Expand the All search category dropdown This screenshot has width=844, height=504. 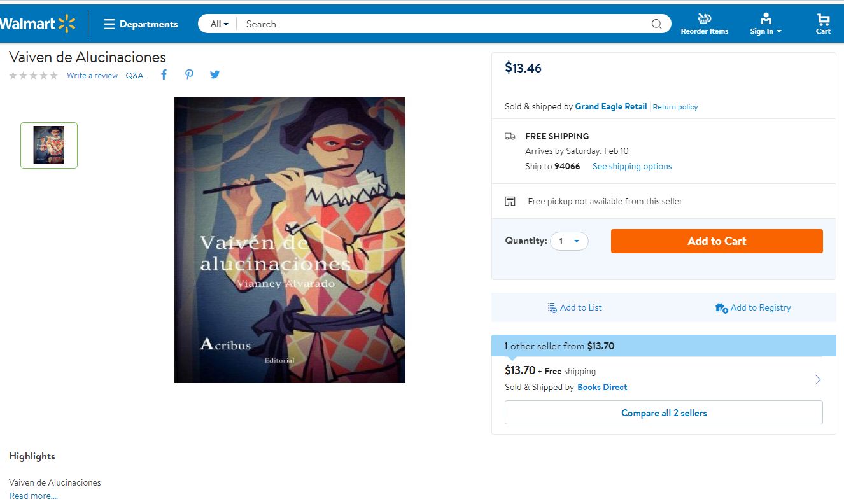pos(220,24)
